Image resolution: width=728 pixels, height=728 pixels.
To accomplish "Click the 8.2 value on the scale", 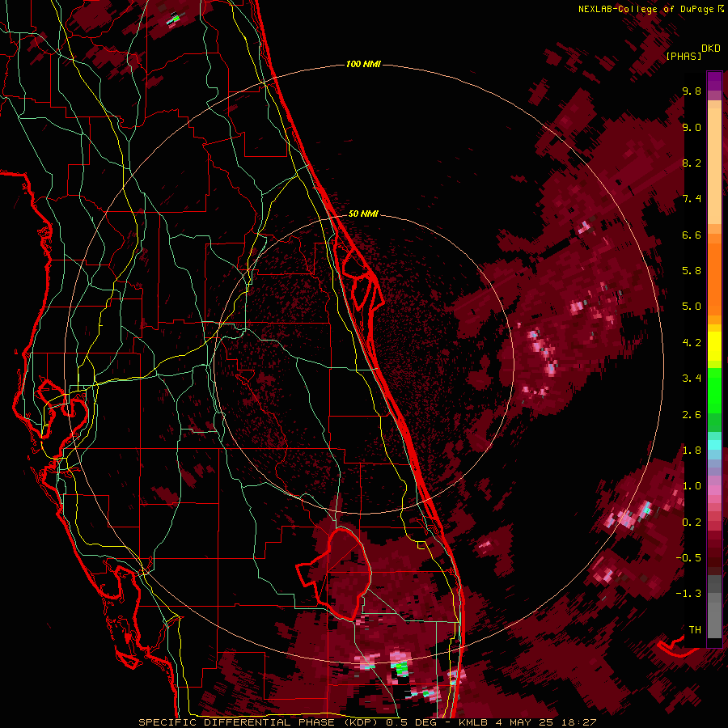I will click(692, 163).
